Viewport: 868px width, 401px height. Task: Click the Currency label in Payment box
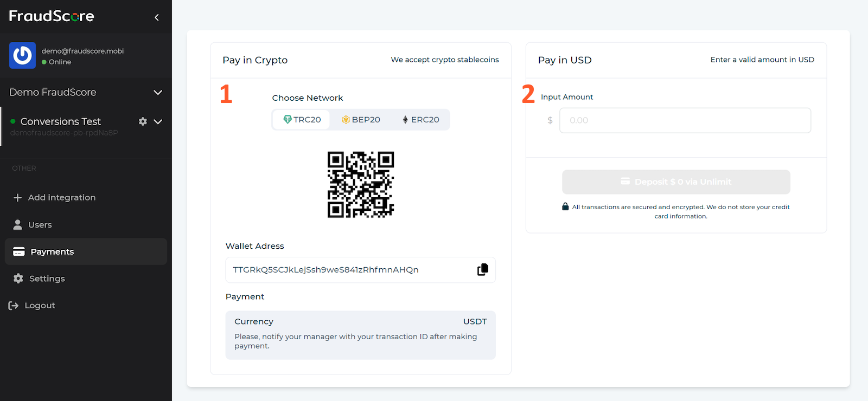pyautogui.click(x=254, y=321)
